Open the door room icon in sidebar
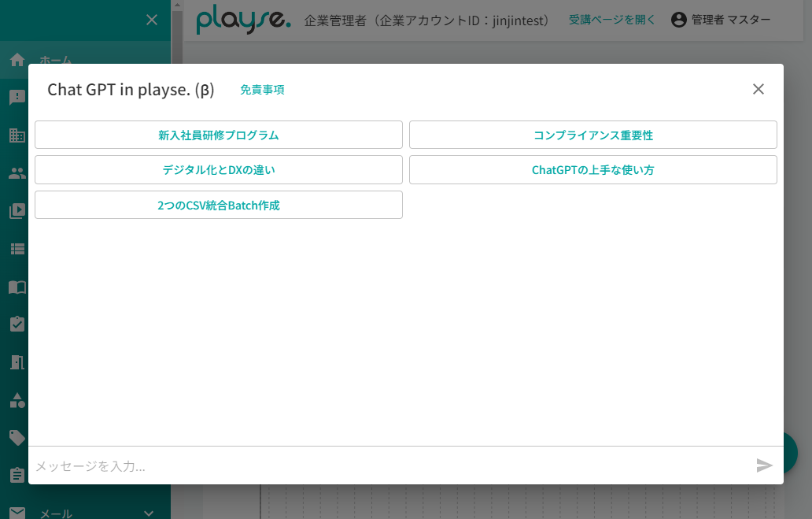This screenshot has height=519, width=812. click(17, 362)
